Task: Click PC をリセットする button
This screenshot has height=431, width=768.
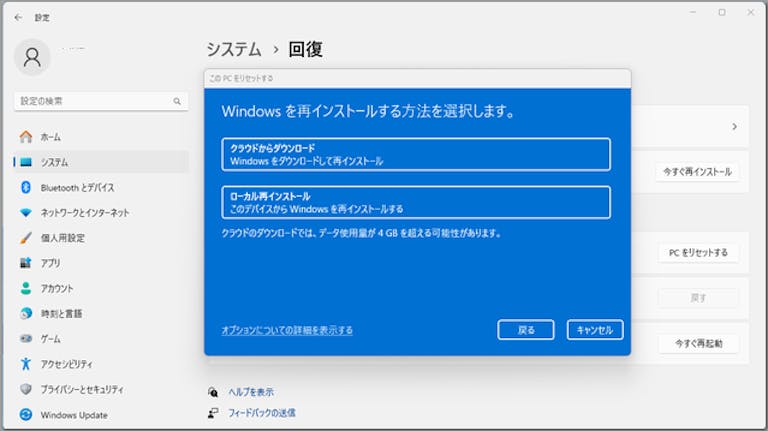Action: [x=698, y=253]
